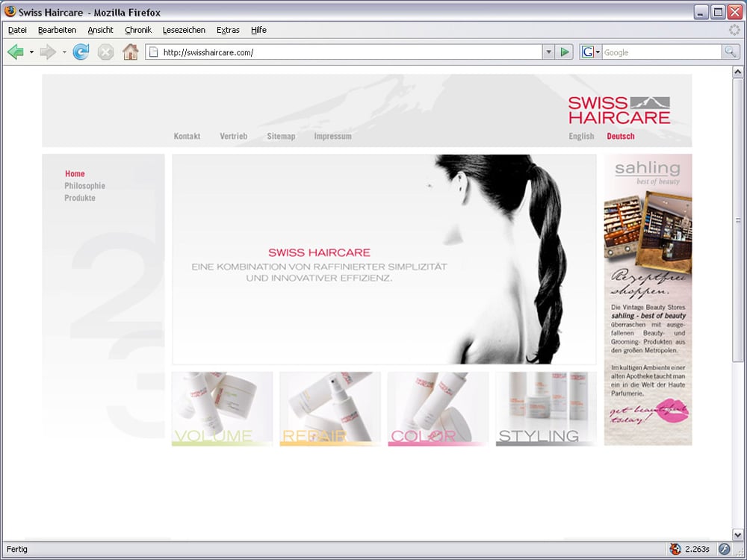This screenshot has height=560, width=747.
Task: Open the Kontakt link
Action: 187,136
